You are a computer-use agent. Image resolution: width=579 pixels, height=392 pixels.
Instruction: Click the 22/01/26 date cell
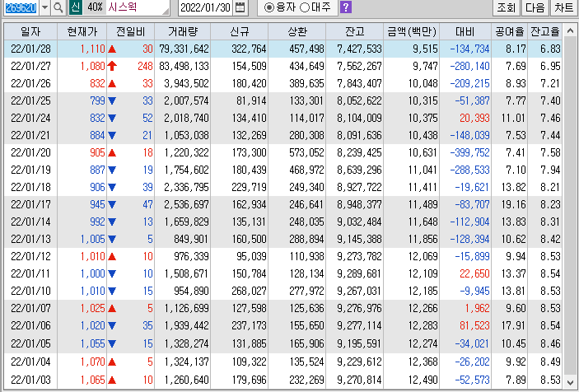(30, 83)
